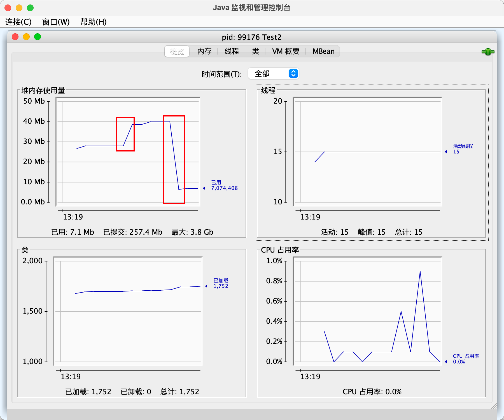Switch to the 内存 tab
Image resolution: width=504 pixels, height=420 pixels.
click(x=204, y=51)
